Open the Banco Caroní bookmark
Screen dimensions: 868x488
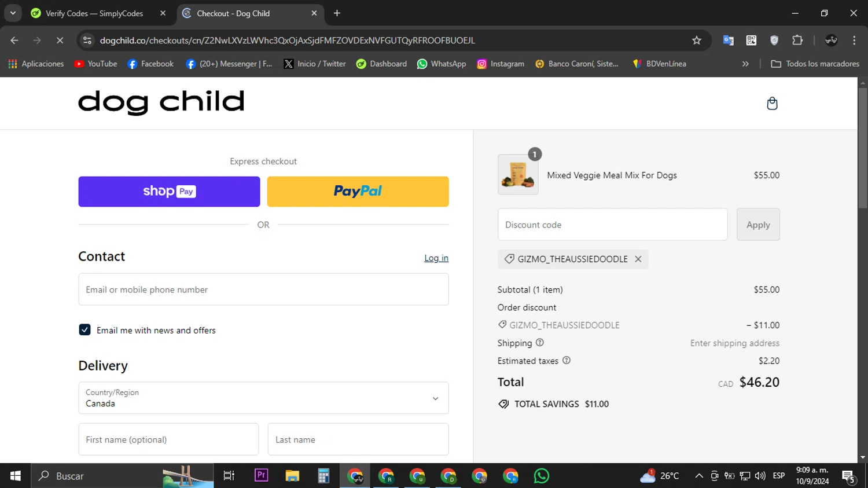576,64
